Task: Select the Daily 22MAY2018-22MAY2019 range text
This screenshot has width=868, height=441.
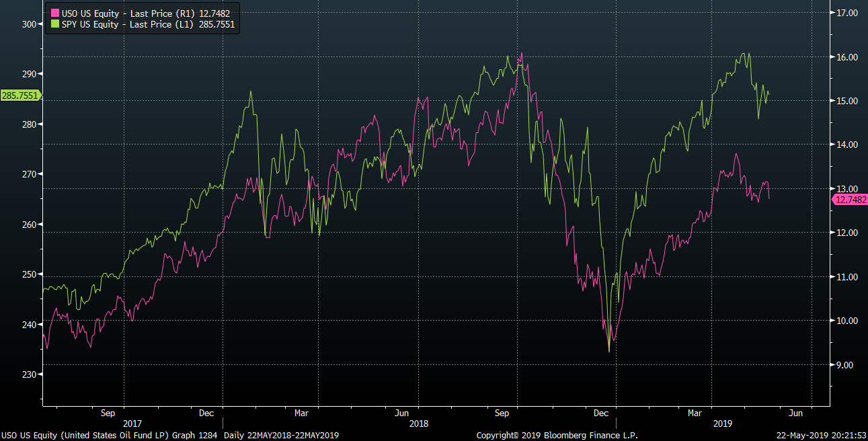Action: click(x=282, y=436)
